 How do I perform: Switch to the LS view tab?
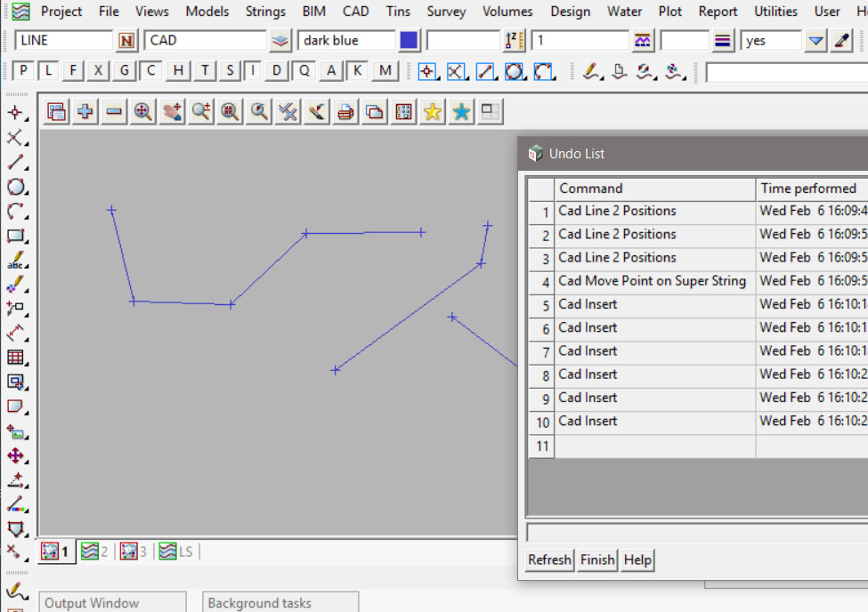tap(176, 552)
